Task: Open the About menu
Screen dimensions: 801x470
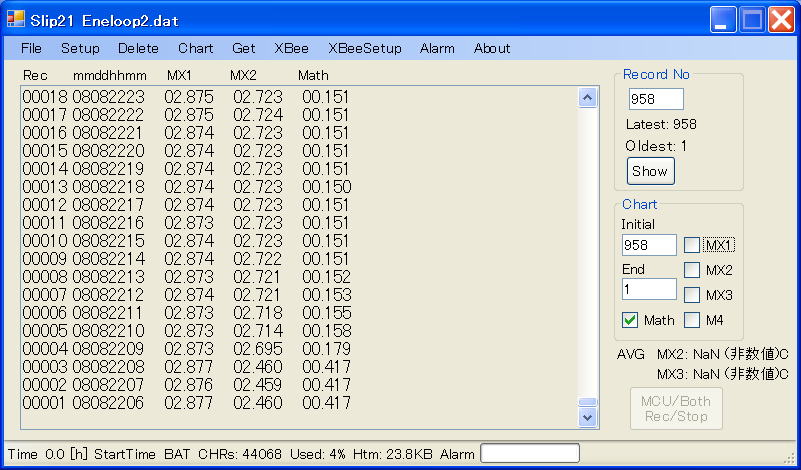Action: 492,49
